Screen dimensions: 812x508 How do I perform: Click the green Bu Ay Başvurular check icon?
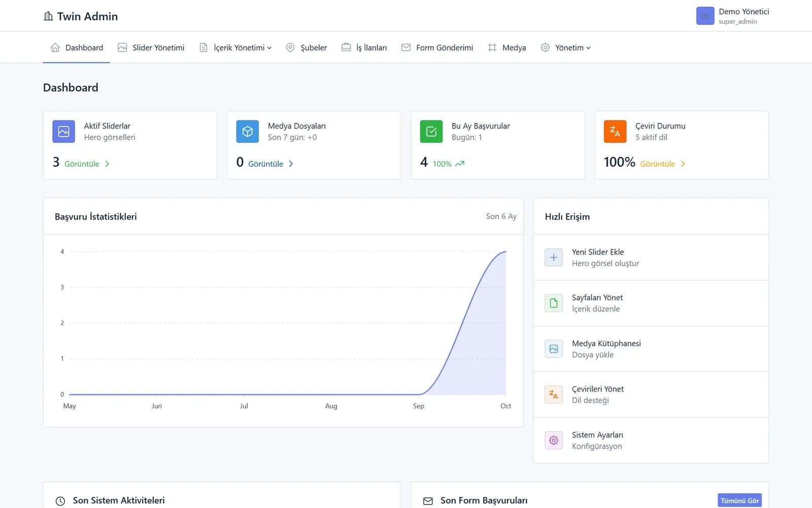pos(431,132)
